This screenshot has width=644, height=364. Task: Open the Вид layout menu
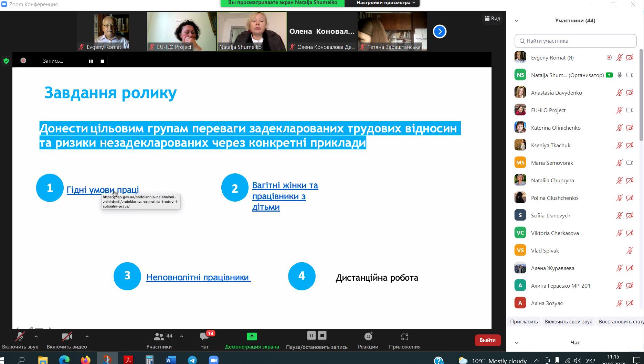[x=493, y=19]
